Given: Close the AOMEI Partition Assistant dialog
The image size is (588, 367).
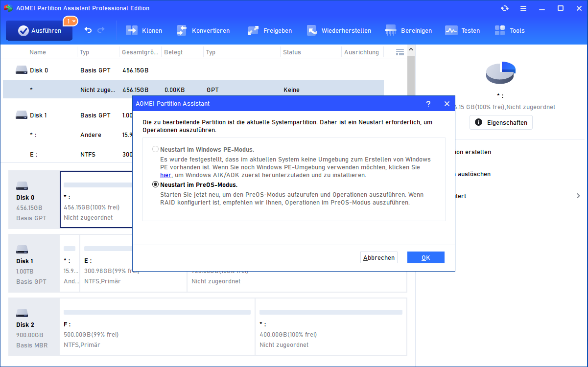Looking at the screenshot, I should click(x=447, y=104).
